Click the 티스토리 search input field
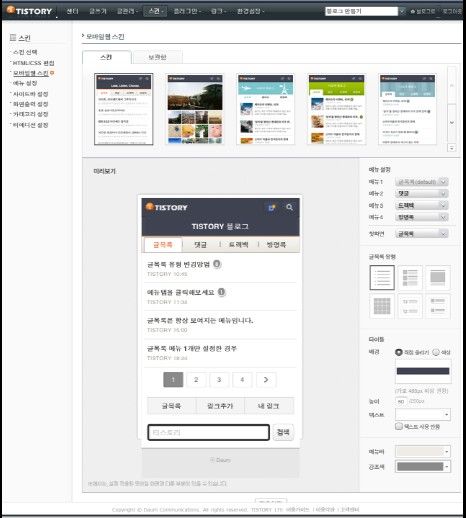The height and width of the screenshot is (518, 466). tap(209, 432)
